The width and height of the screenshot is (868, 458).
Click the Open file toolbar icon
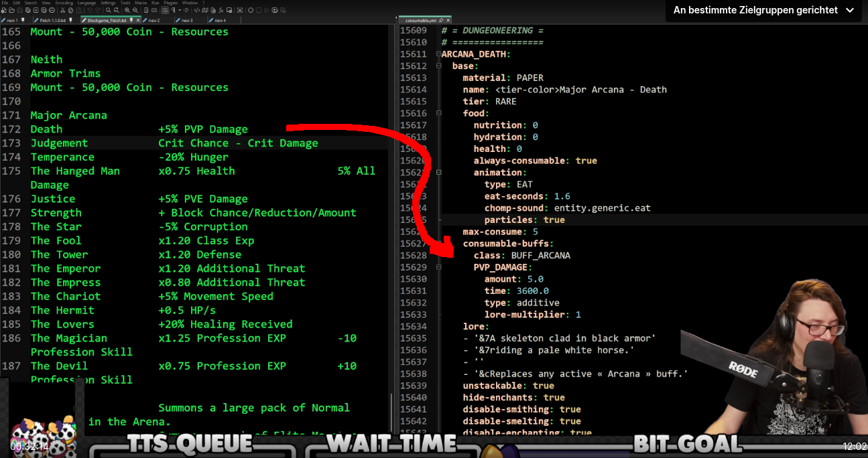[x=11, y=10]
